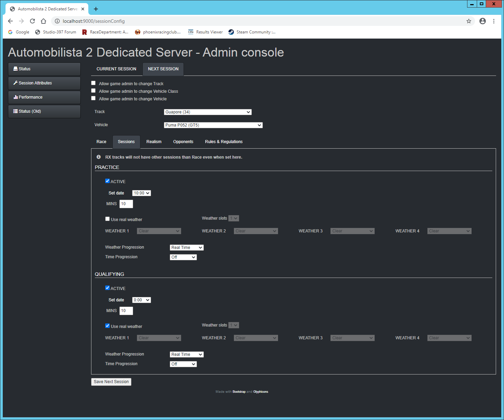504x420 pixels.
Task: Open Practice Weather Progression dropdown
Action: 187,248
